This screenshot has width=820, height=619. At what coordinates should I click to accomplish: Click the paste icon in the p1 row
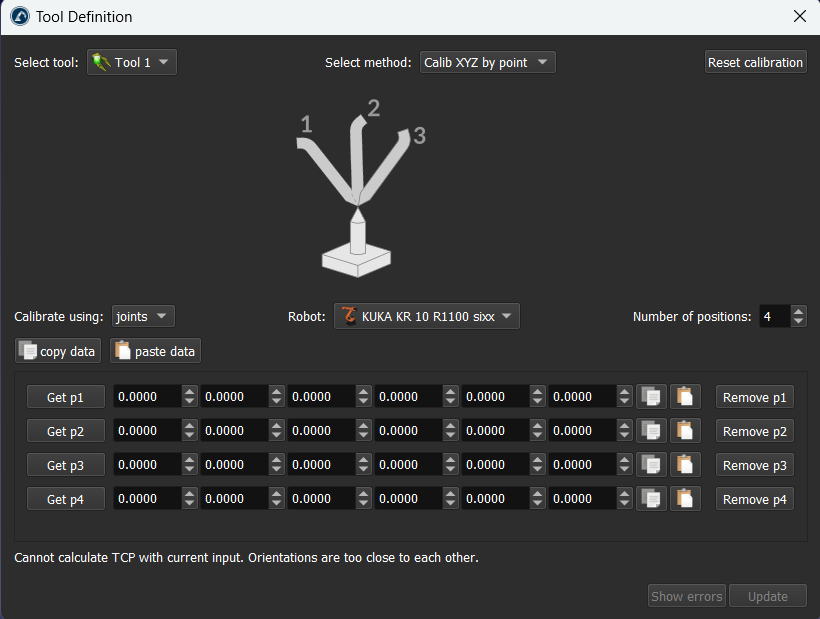tap(685, 397)
